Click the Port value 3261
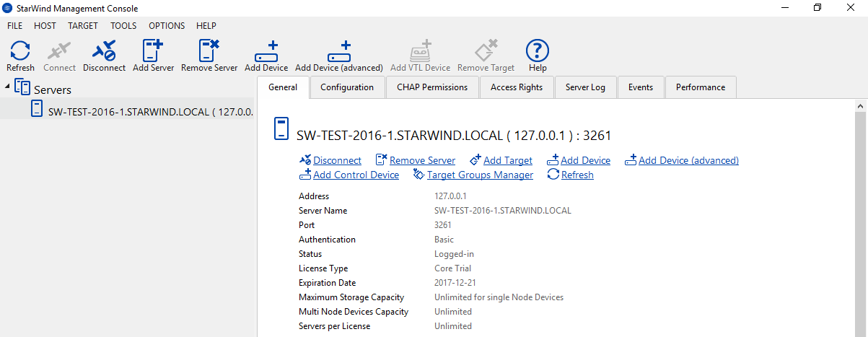The width and height of the screenshot is (868, 337). point(443,225)
